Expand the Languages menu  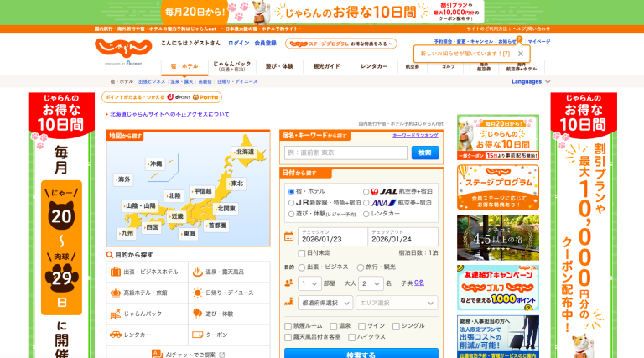[531, 81]
